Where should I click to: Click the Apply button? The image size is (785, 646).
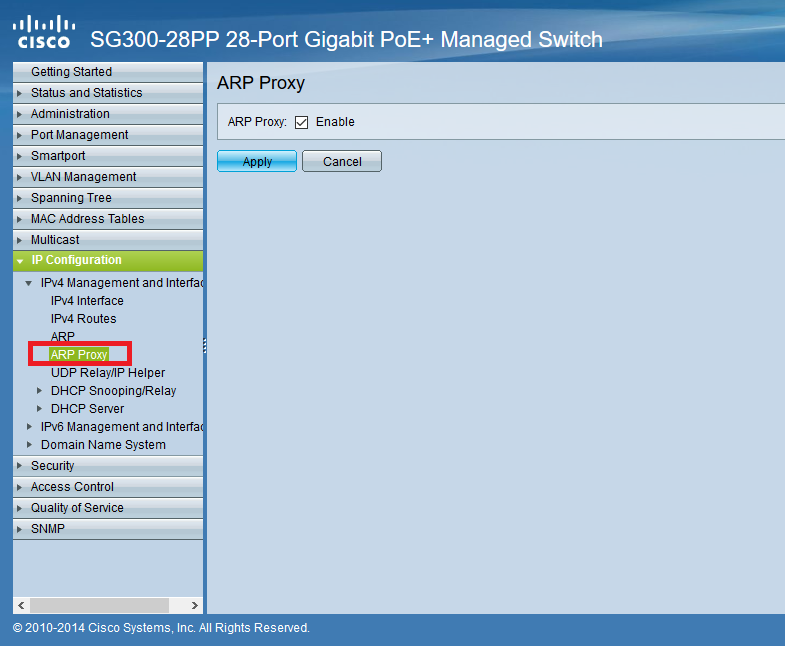(x=257, y=161)
